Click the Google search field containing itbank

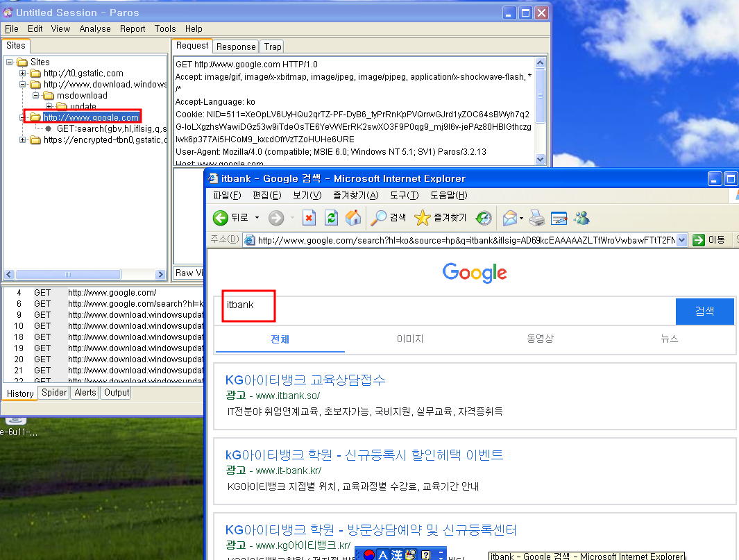click(445, 311)
